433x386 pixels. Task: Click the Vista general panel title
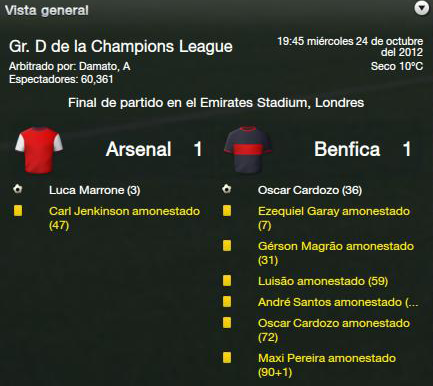(x=47, y=10)
